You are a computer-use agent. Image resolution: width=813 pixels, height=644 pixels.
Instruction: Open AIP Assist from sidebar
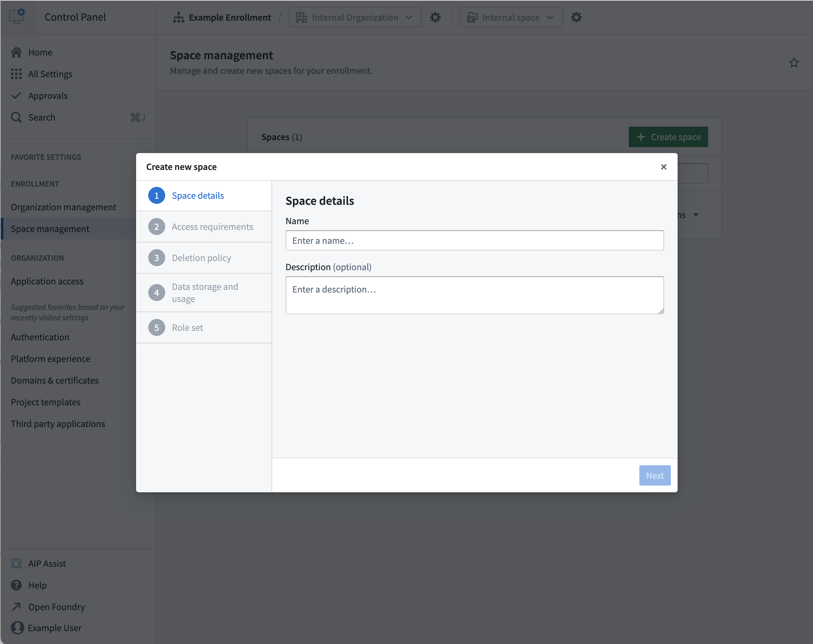[16, 563]
